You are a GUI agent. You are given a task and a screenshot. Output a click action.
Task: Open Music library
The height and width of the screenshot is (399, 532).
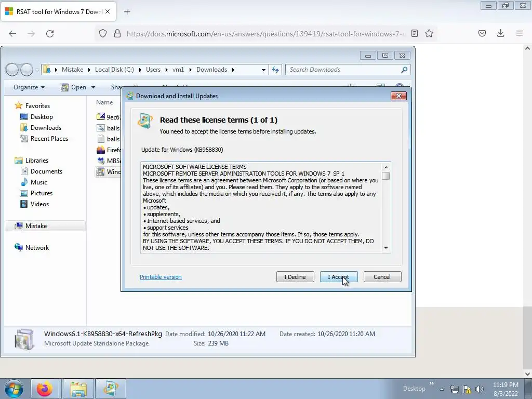38,182
